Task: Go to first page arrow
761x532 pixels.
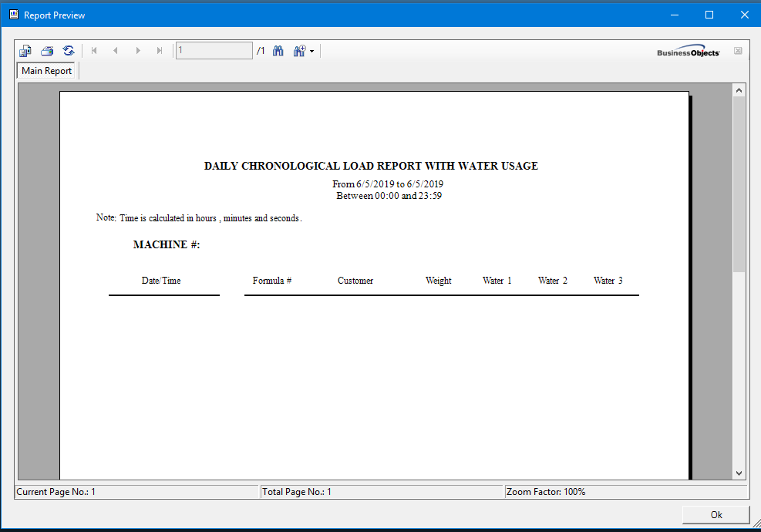Action: [x=94, y=51]
